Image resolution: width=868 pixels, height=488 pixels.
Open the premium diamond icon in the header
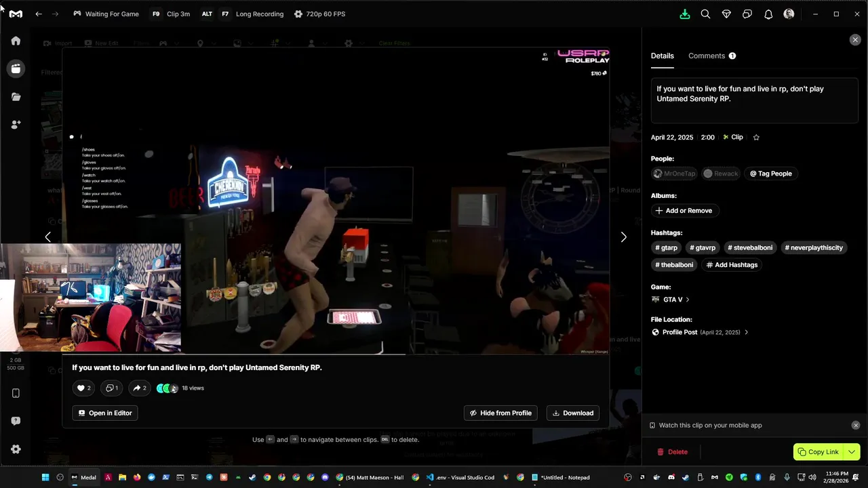coord(726,14)
